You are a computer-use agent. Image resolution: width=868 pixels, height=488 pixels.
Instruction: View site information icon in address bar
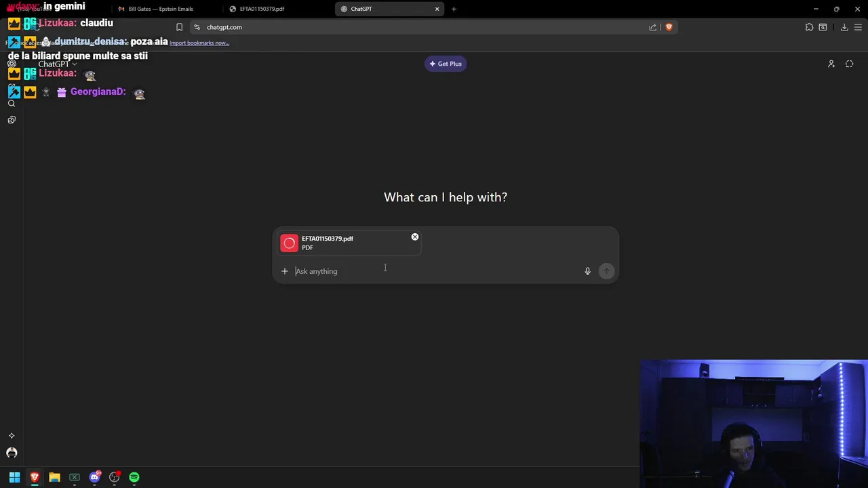tap(197, 27)
